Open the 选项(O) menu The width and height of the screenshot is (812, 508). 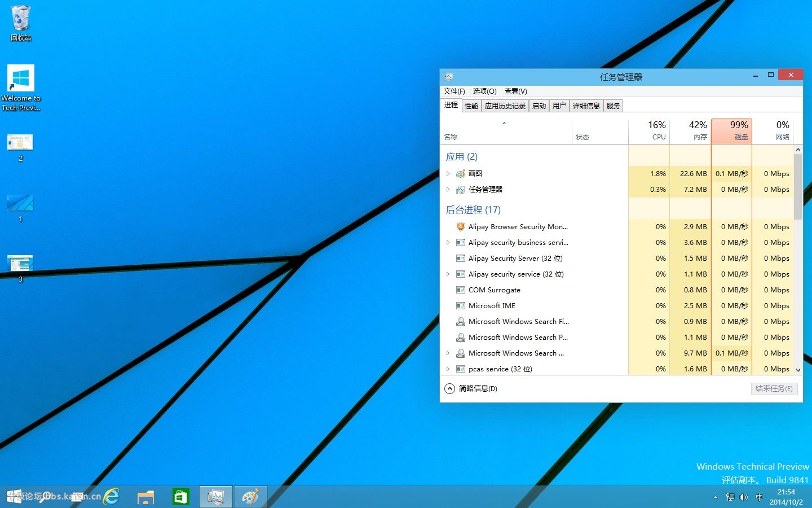click(484, 91)
